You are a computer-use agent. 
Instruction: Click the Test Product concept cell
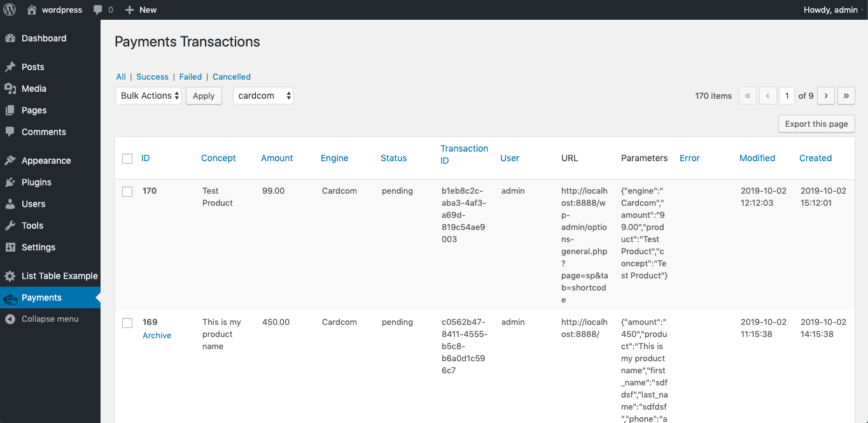tap(218, 197)
